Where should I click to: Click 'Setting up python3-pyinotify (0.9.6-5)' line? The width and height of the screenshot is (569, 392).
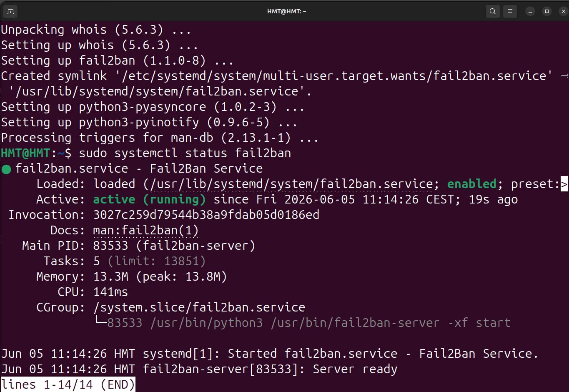point(149,122)
